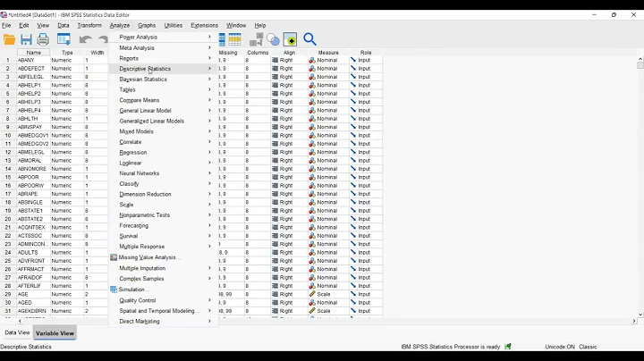This screenshot has width=644, height=361.
Task: Expand the Compare Means submenu
Action: (x=164, y=100)
